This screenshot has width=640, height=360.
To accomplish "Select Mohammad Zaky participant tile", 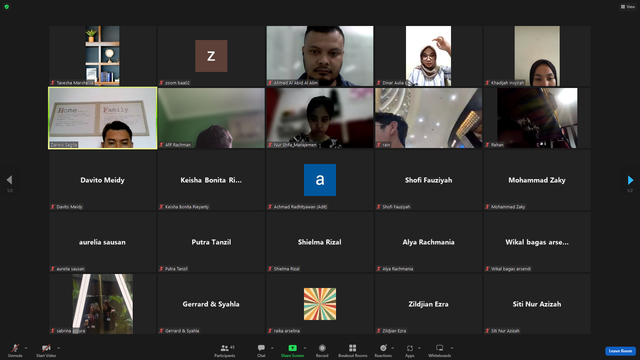I will [x=537, y=180].
